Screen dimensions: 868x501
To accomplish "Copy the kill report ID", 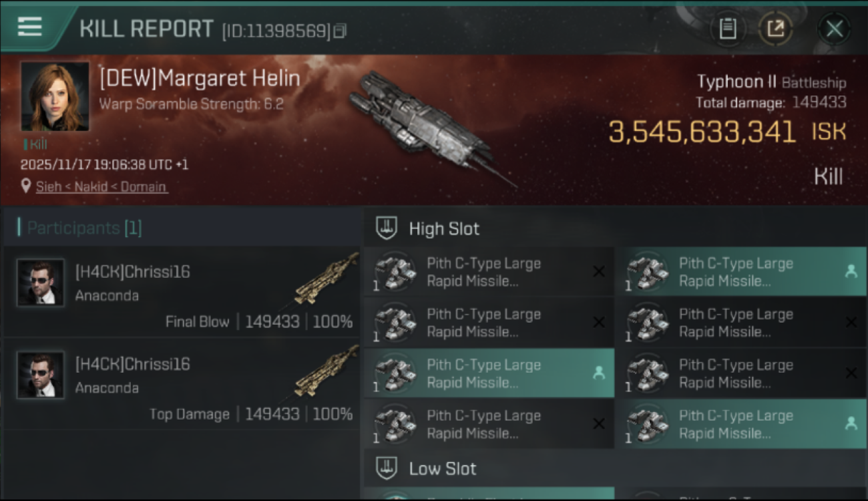I will [340, 31].
